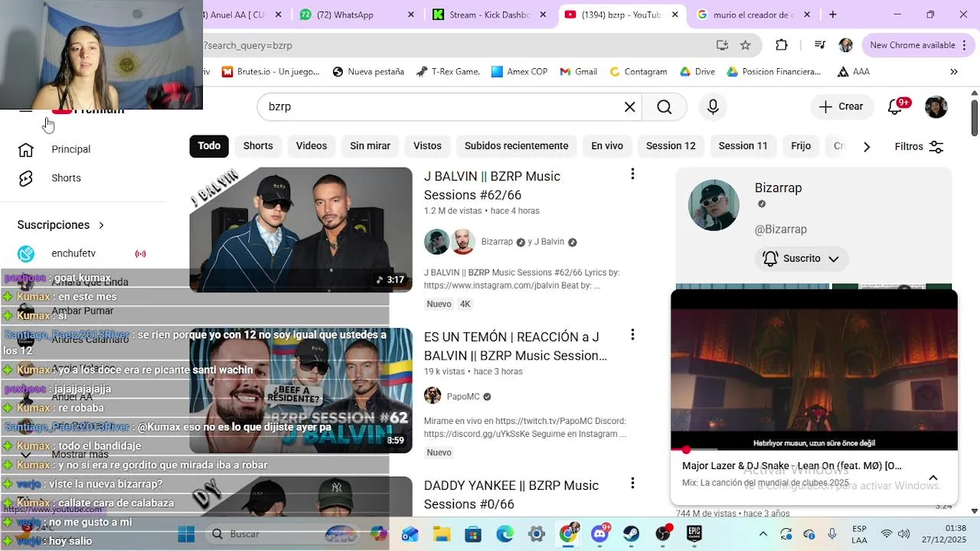
Task: Open Shorts from the YouTube sidebar
Action: [66, 178]
